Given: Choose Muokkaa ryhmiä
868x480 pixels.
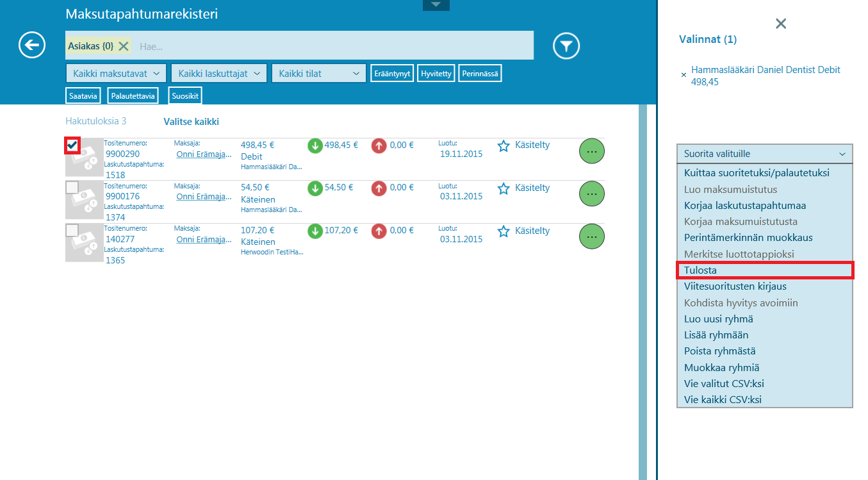Looking at the screenshot, I should click(765, 368).
